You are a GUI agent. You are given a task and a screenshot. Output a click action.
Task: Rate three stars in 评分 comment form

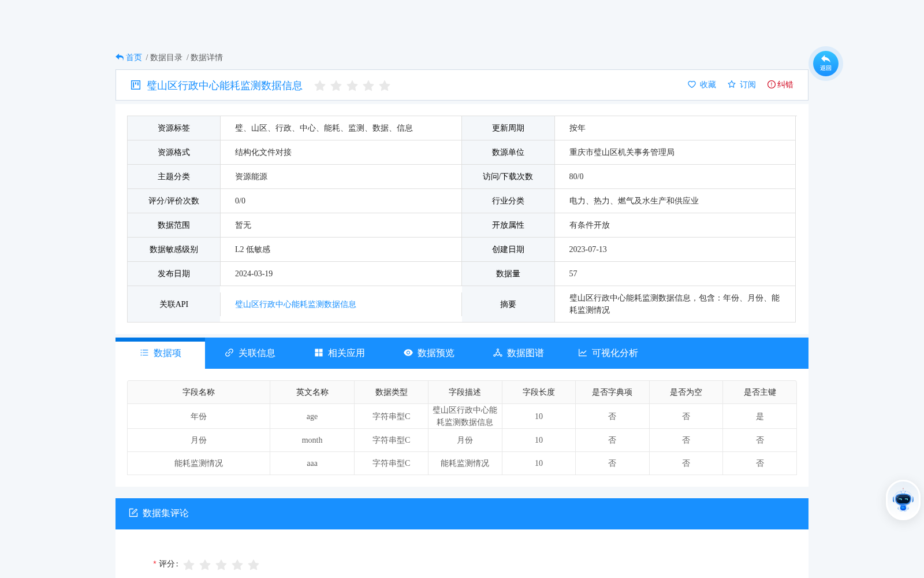(x=221, y=565)
